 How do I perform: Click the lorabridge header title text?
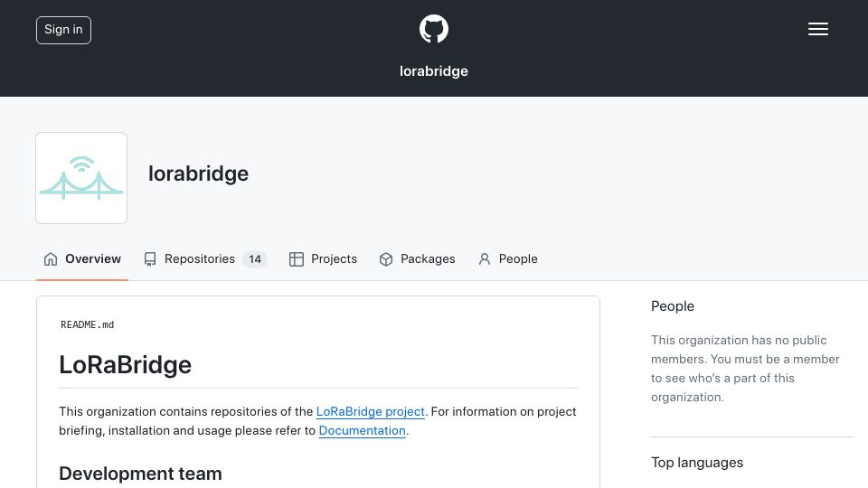pos(434,71)
